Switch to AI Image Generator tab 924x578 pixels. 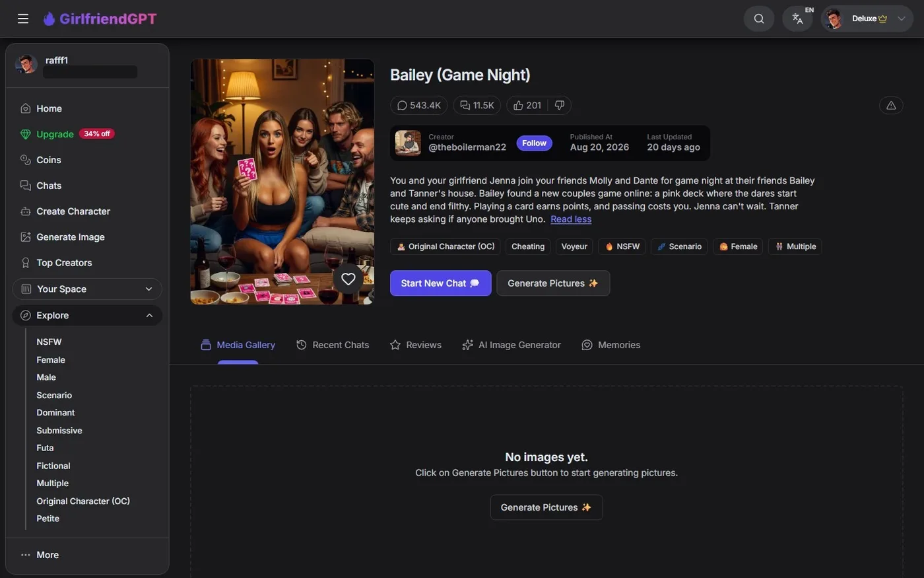pyautogui.click(x=511, y=345)
